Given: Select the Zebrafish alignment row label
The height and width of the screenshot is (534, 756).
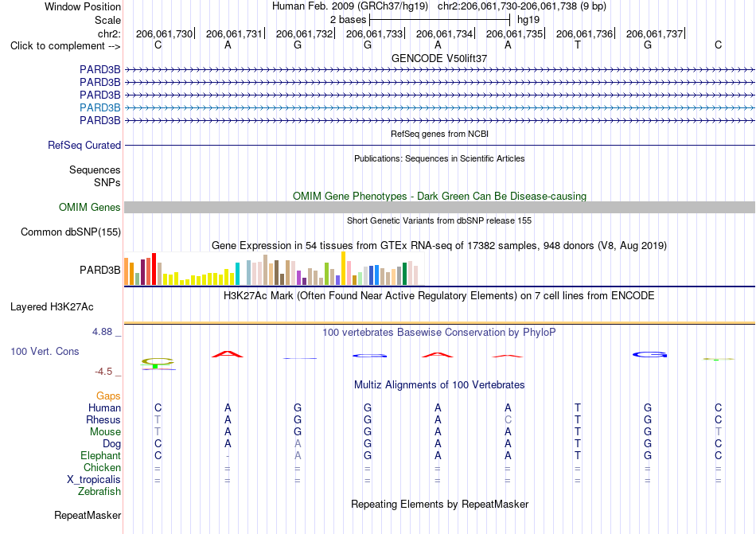Looking at the screenshot, I should click(x=99, y=492).
